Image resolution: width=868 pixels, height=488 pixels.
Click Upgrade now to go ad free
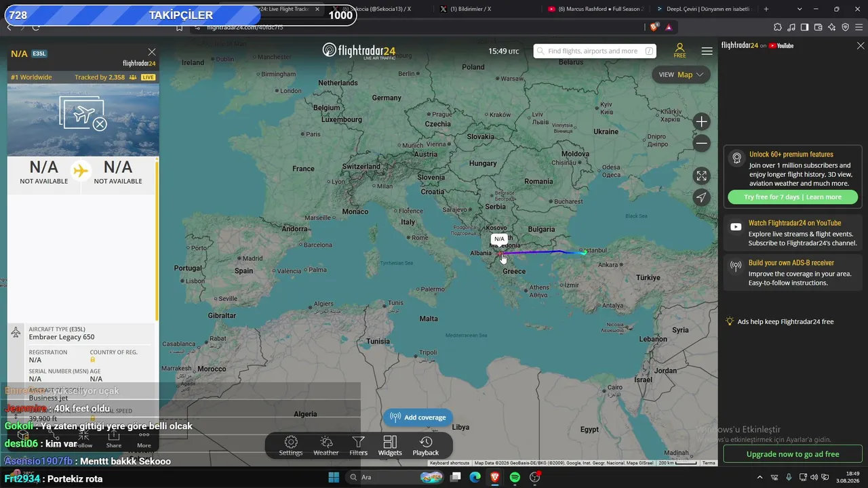point(793,454)
